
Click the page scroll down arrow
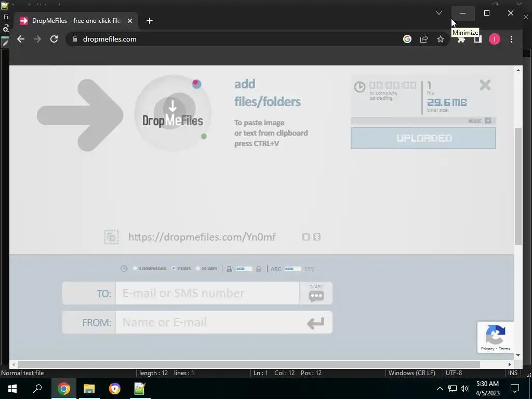point(518,355)
